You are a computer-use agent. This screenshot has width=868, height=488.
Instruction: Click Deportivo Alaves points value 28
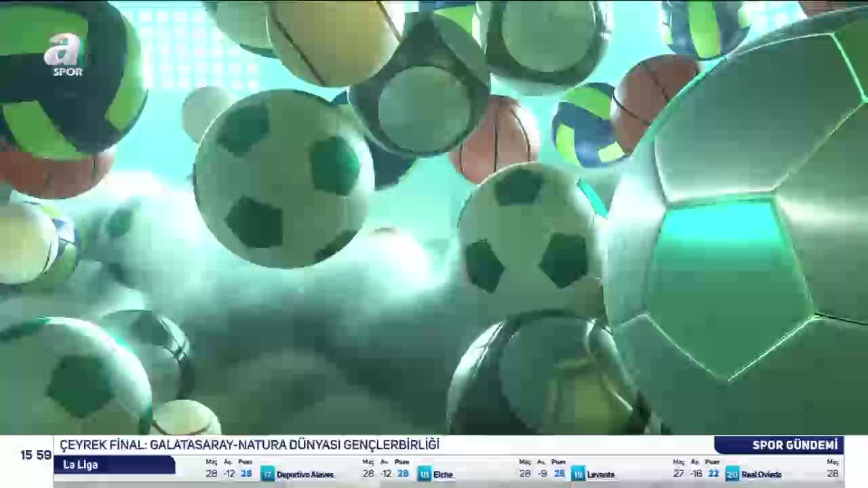pos(246,474)
